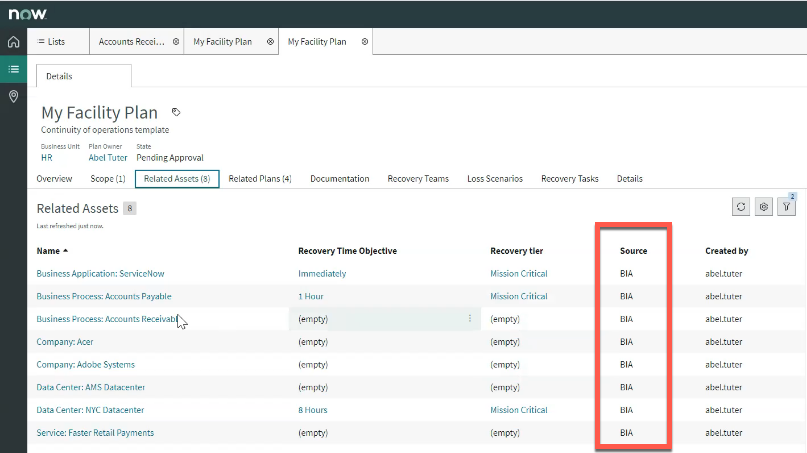Click BIA source in NYC Datacenter row

pyautogui.click(x=626, y=410)
